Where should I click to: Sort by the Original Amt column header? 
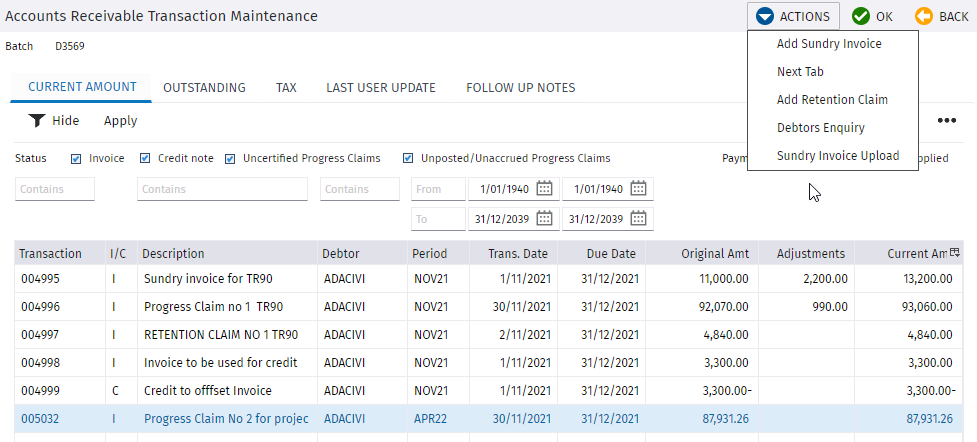tap(715, 254)
